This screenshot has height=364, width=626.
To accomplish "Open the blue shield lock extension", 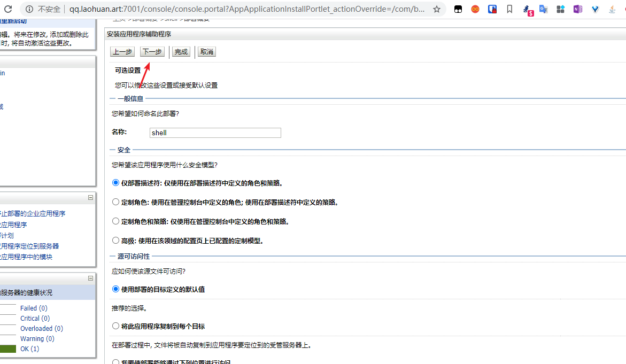I will [x=492, y=9].
